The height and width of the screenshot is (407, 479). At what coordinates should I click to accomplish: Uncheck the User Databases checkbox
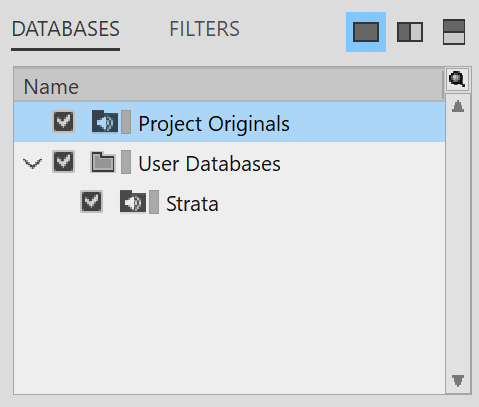pyautogui.click(x=63, y=162)
